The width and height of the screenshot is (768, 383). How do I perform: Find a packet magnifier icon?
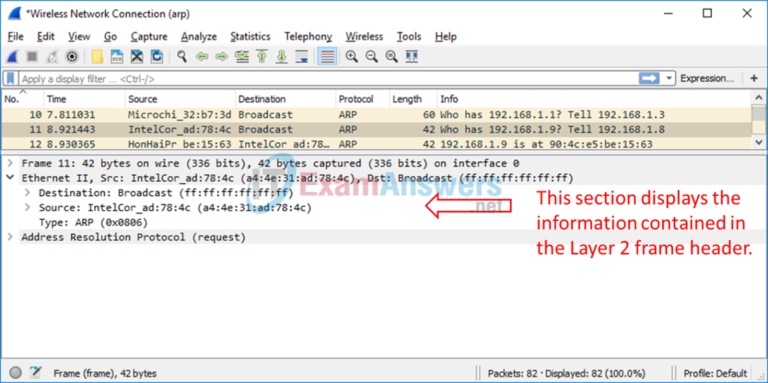[x=182, y=57]
